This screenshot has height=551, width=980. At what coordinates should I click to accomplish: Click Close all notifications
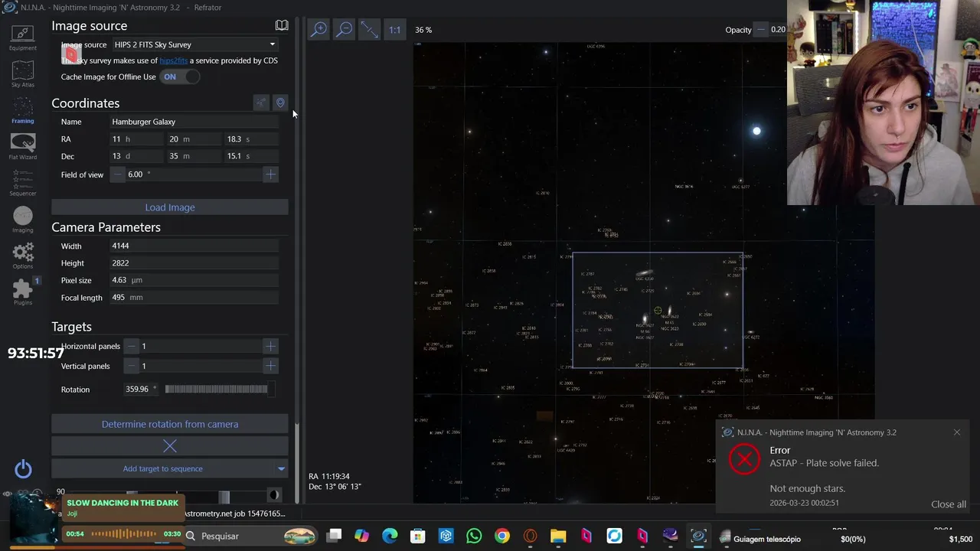point(949,504)
